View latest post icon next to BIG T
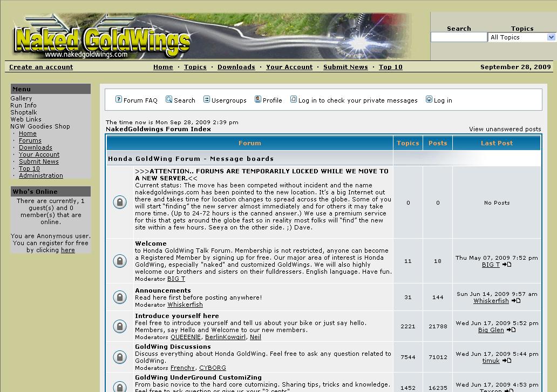 507,265
